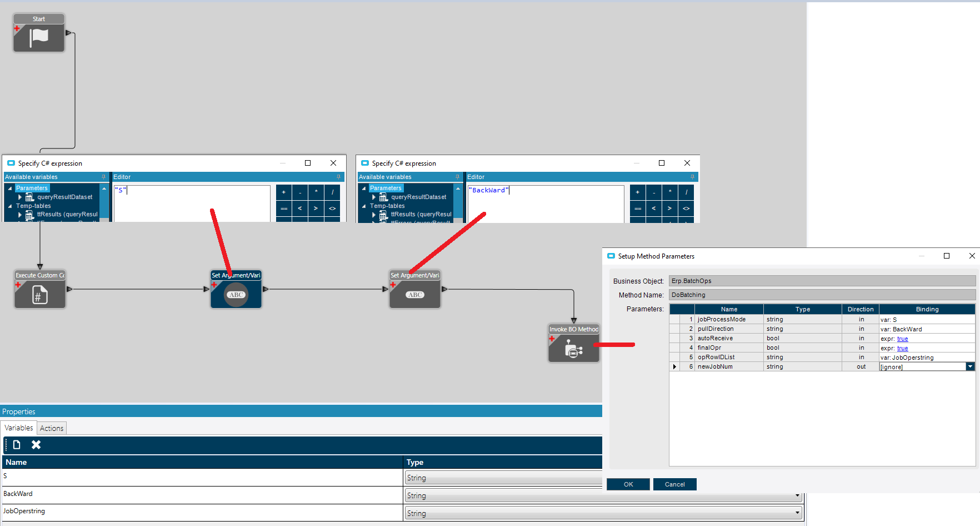Pin the Editor panel in the "S" expression window
This screenshot has height=526, width=980.
coord(338,177)
